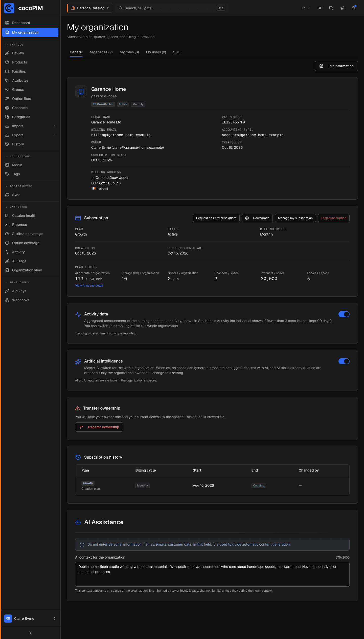
Task: Switch to the My roles (3) tab
Action: pyautogui.click(x=129, y=52)
